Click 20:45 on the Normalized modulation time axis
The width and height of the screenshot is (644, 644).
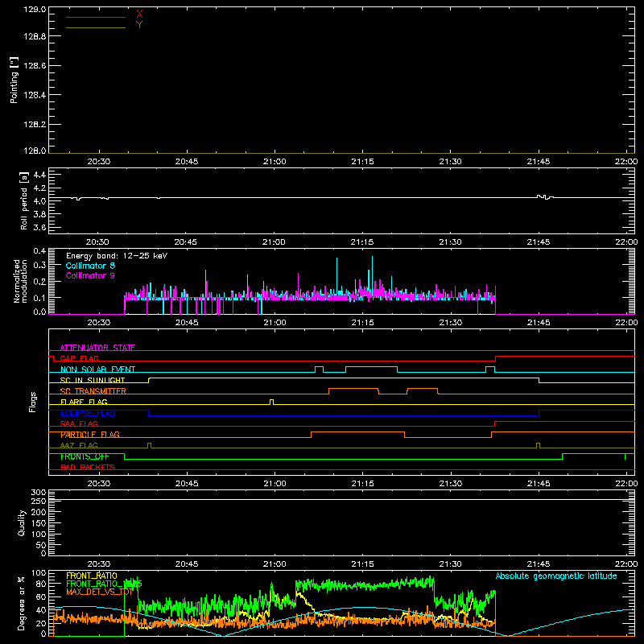tap(187, 323)
